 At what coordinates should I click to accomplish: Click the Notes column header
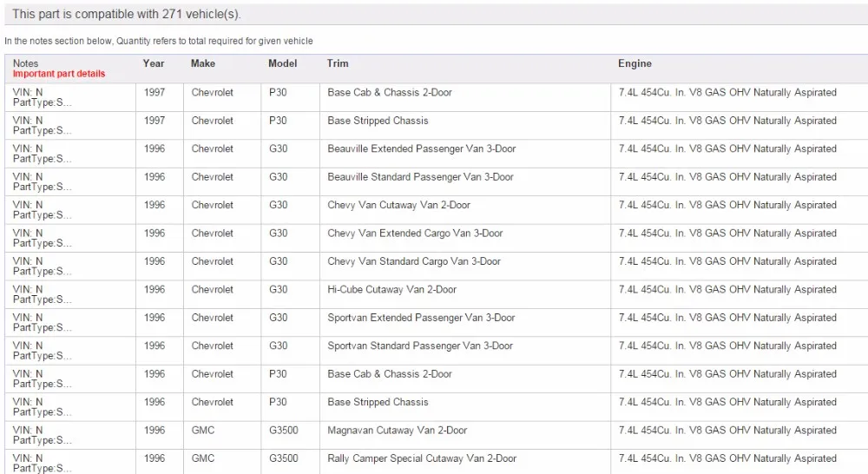click(x=25, y=63)
